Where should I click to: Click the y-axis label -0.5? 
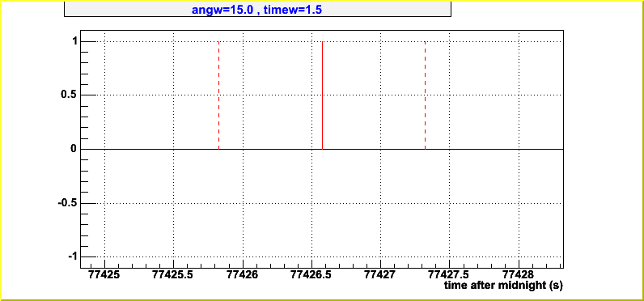66,203
